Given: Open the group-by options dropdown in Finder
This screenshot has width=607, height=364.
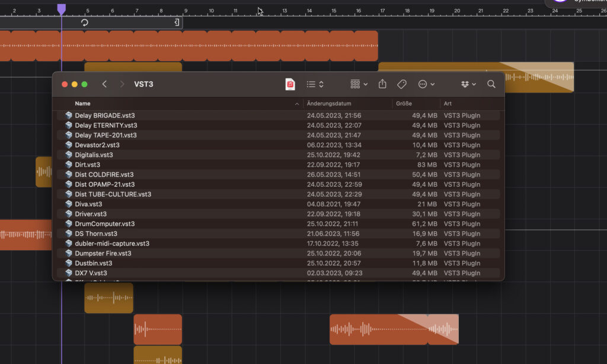Looking at the screenshot, I should click(x=359, y=84).
